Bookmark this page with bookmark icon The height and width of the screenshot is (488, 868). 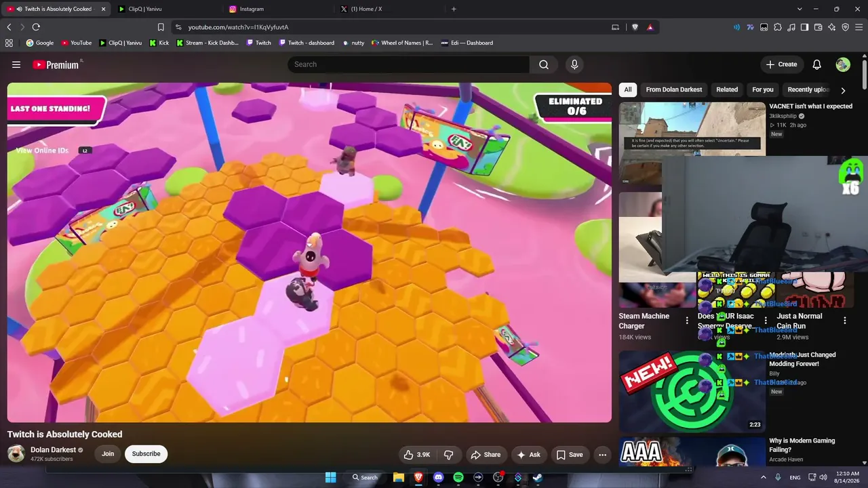tap(161, 27)
